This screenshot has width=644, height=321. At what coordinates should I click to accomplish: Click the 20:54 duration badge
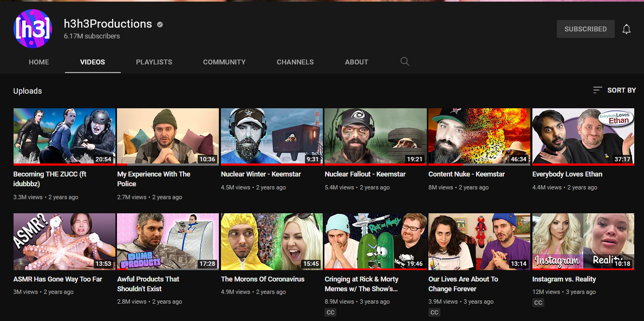[x=103, y=159]
